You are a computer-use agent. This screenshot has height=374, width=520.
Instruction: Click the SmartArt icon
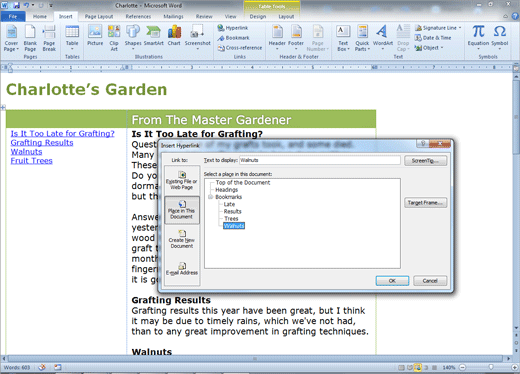point(154,35)
